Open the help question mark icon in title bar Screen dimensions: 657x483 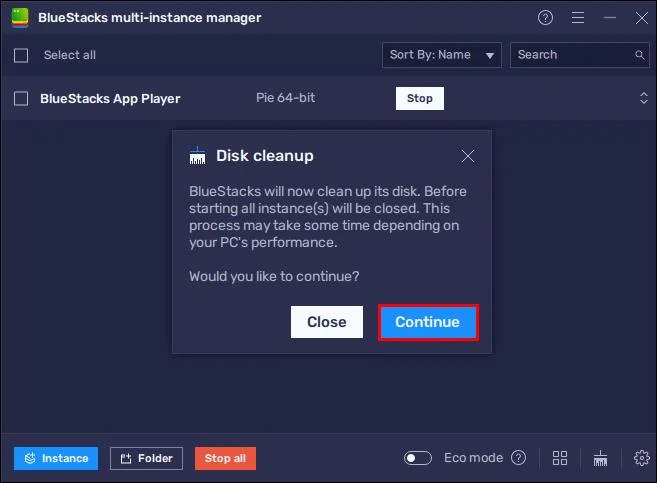(545, 18)
